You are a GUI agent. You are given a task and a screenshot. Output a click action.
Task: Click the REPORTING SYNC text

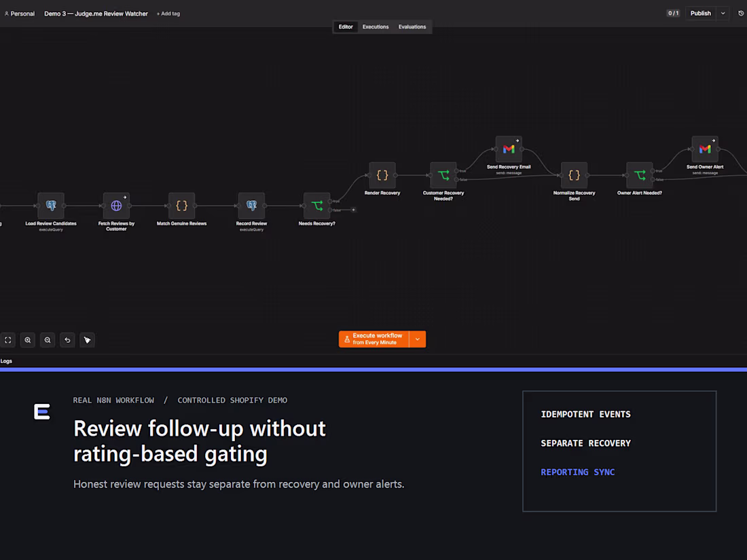[577, 472]
